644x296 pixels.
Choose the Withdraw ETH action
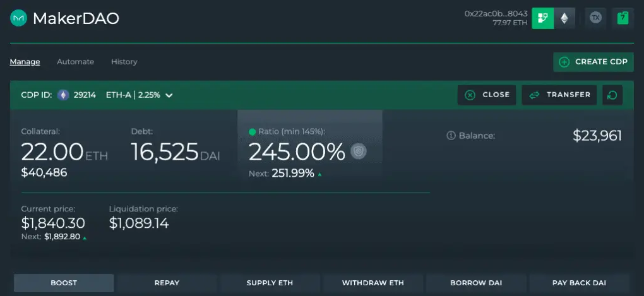coord(373,283)
